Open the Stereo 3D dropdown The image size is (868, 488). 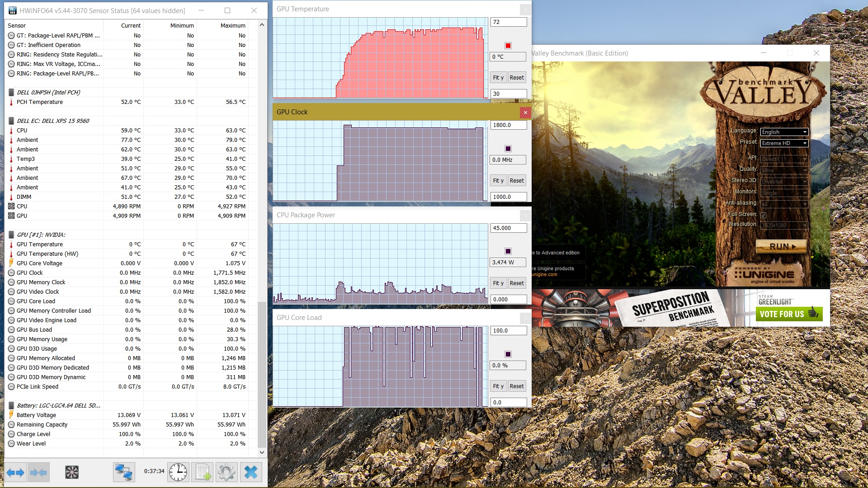coord(784,182)
